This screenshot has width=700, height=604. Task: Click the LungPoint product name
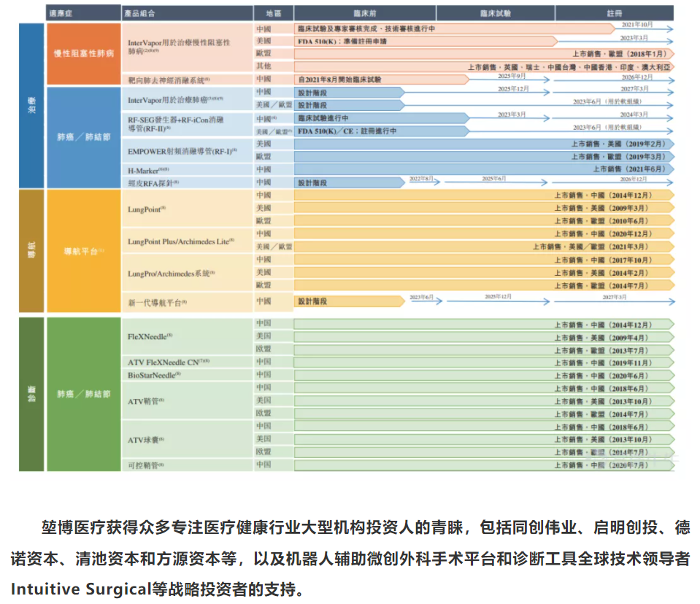(147, 209)
